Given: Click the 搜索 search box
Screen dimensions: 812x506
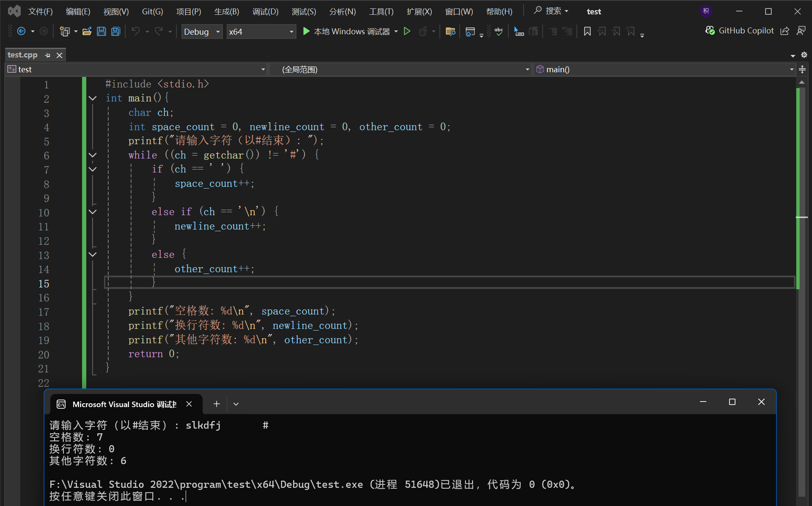Looking at the screenshot, I should (x=552, y=11).
